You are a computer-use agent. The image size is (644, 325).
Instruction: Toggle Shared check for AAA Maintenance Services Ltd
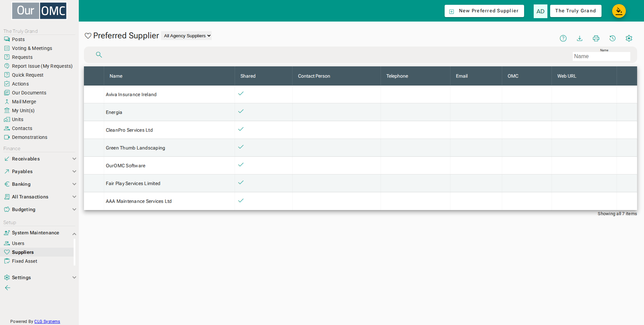pos(241,200)
